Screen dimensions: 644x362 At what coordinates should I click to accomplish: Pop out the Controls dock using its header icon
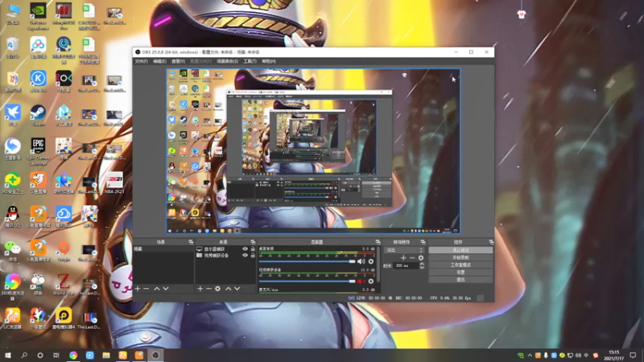(491, 242)
